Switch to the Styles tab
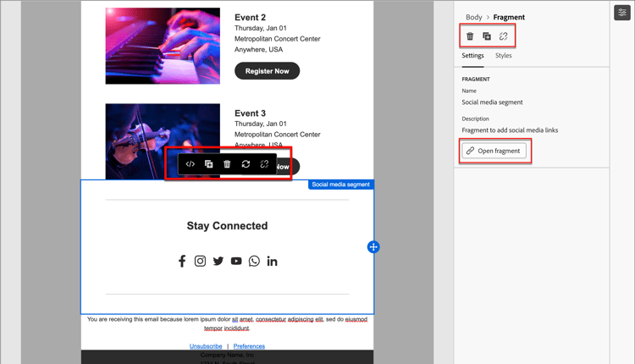Viewport: 635px width, 364px height. (504, 56)
